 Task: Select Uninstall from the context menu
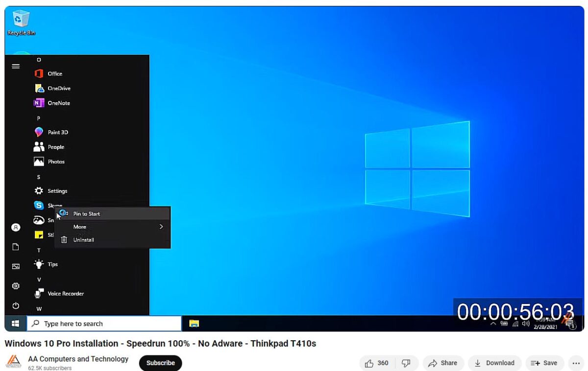(112, 240)
